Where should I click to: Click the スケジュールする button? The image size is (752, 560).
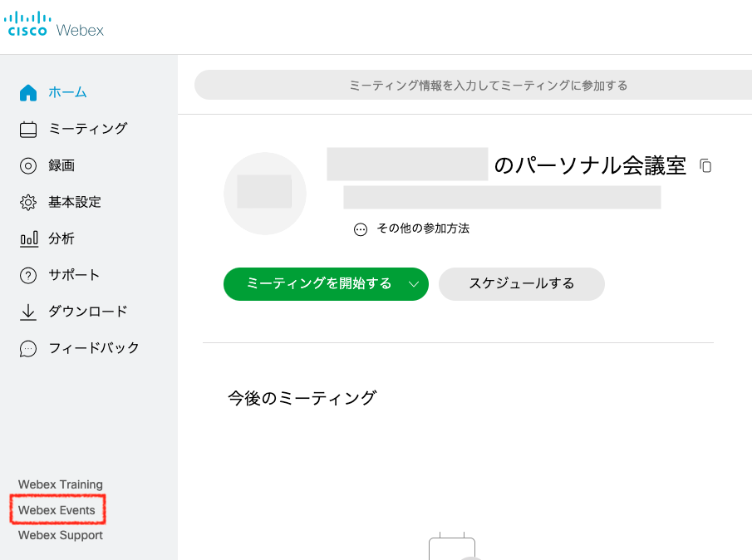(x=521, y=284)
